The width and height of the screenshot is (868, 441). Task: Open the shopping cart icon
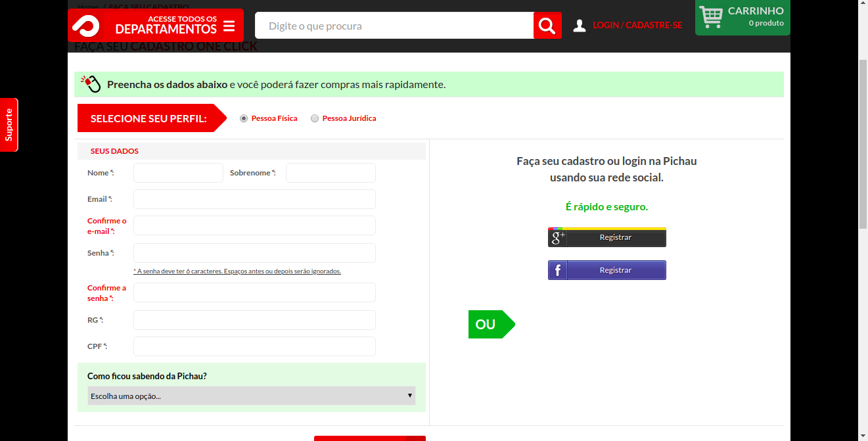coord(710,17)
